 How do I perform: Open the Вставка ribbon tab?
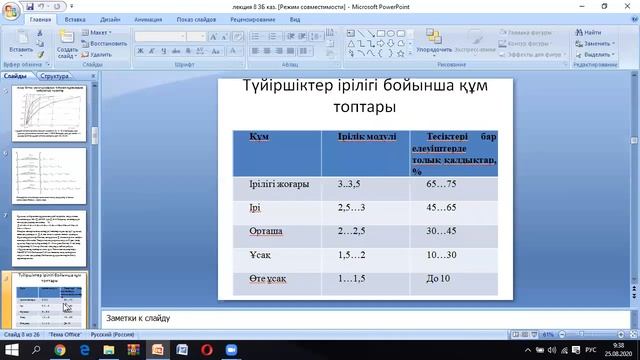[75, 20]
